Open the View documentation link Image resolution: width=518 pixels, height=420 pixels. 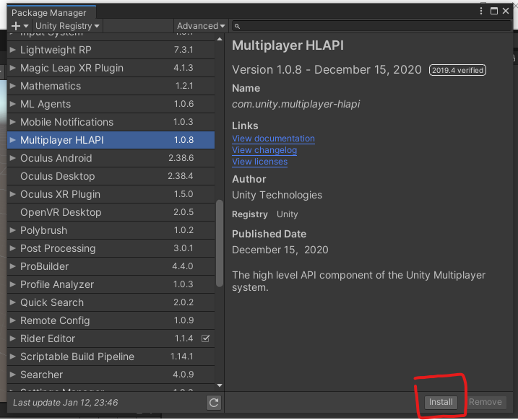273,139
